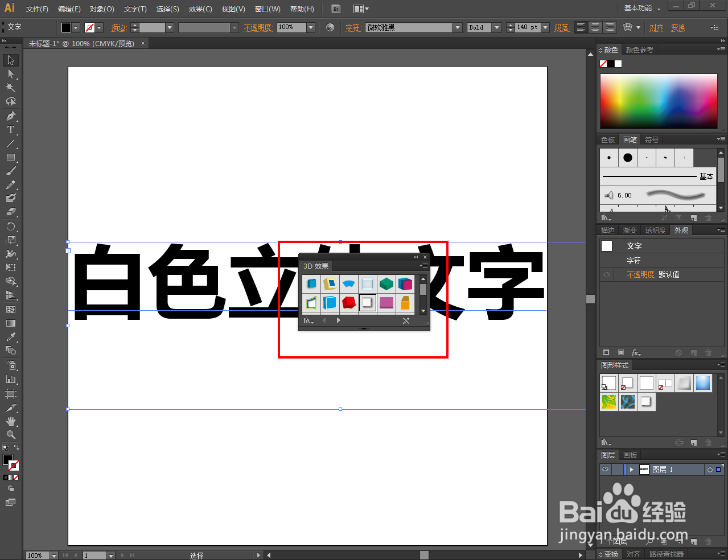This screenshot has width=728, height=560.
Task: Switch to 渐变 tab
Action: (630, 230)
